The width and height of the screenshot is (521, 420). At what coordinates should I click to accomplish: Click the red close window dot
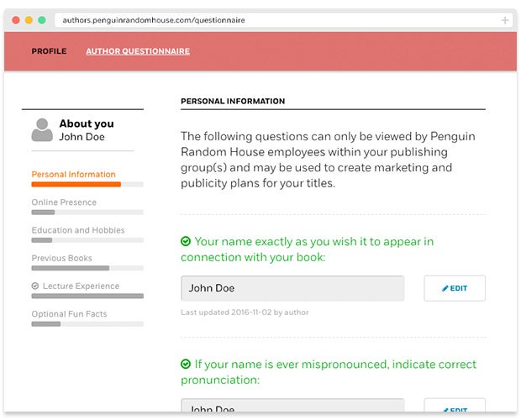tap(16, 20)
